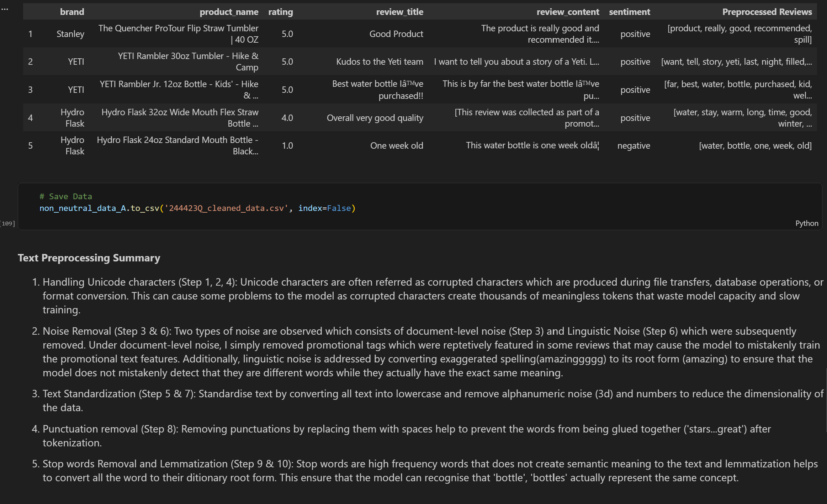Click the brand column header
Image resolution: width=827 pixels, height=504 pixels.
[x=72, y=12]
